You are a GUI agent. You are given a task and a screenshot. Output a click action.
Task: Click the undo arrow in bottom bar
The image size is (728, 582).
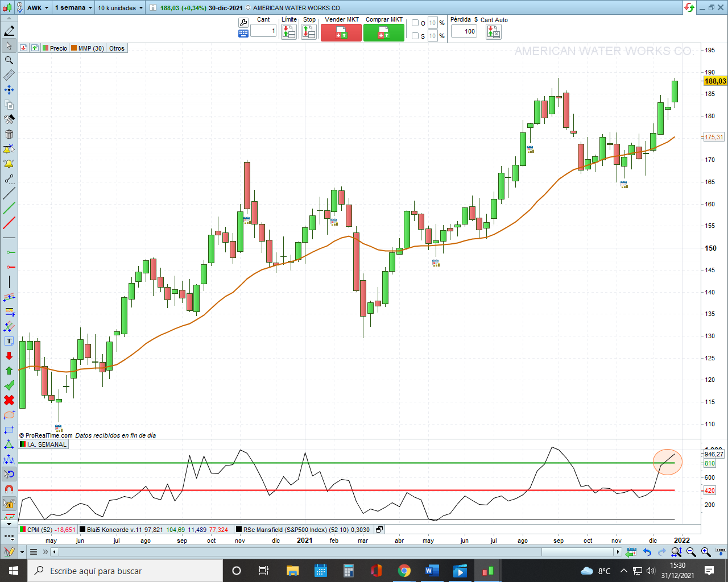pyautogui.click(x=647, y=552)
